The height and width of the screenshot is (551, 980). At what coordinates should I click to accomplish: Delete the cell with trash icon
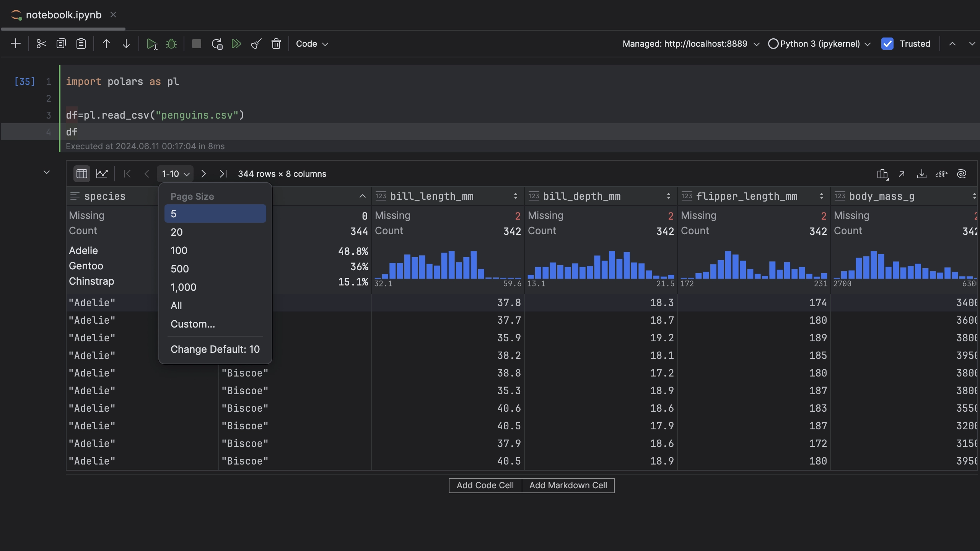pos(276,44)
